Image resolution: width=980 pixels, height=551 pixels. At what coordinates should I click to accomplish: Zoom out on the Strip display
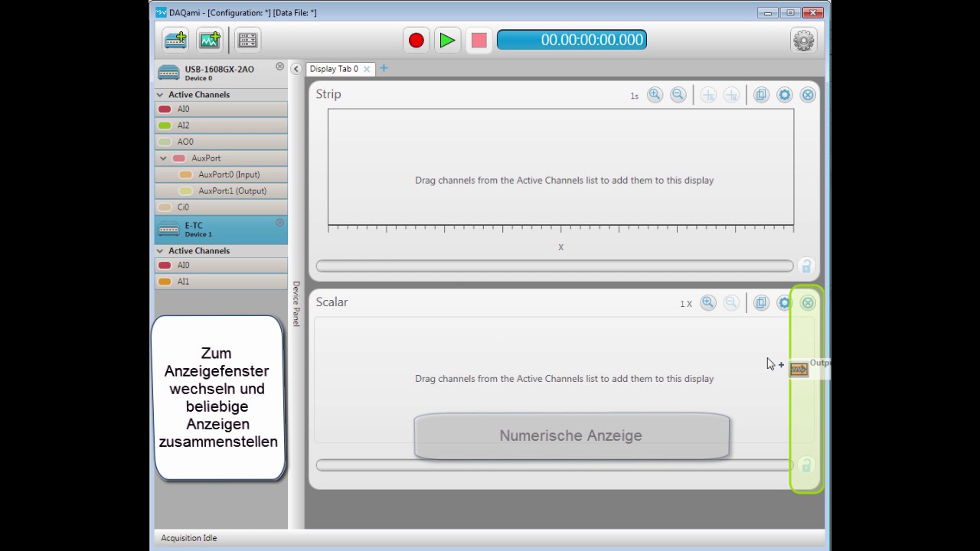pyautogui.click(x=678, y=95)
